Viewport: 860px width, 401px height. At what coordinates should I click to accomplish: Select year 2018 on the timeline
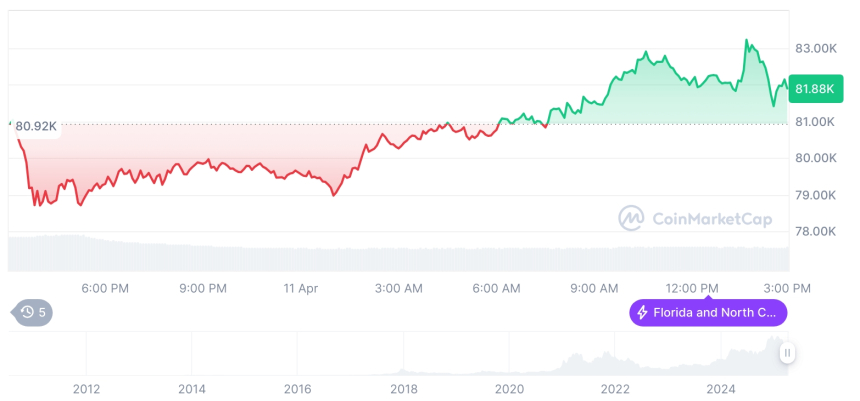[404, 389]
